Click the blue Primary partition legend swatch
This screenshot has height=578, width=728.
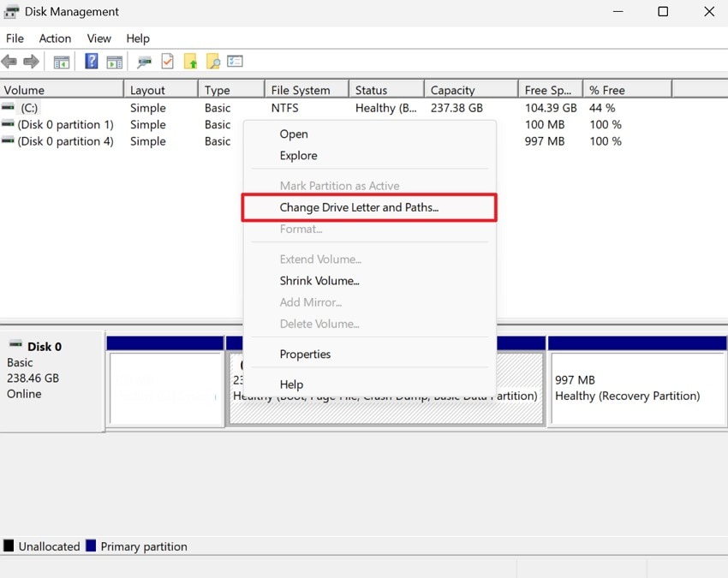91,545
